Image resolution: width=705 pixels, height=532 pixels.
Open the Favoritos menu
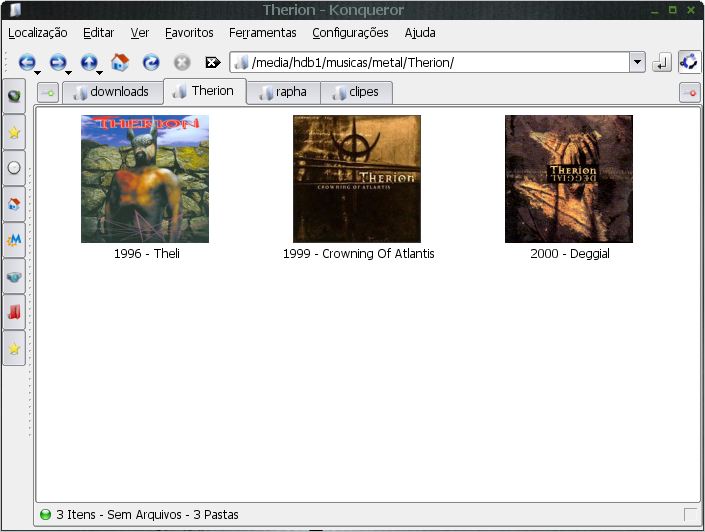click(x=189, y=32)
